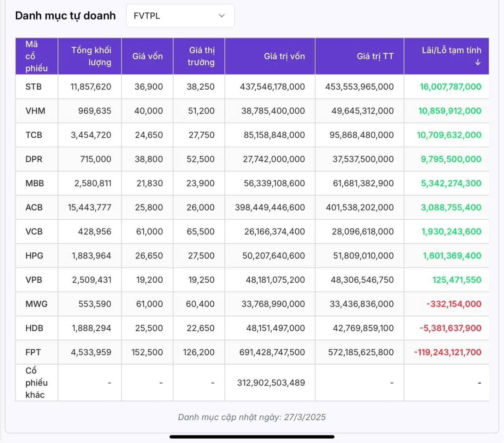Tap the home indicator bar at bottom

tap(252, 437)
